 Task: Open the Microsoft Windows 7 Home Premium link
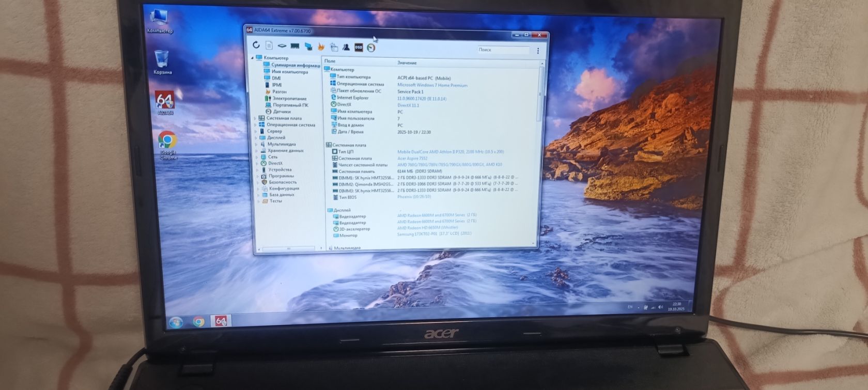(x=432, y=85)
